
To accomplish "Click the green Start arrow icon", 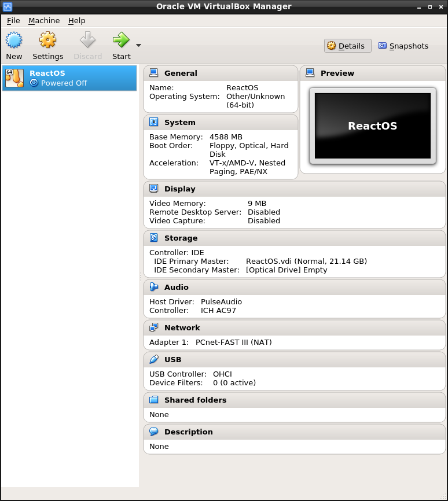I will click(121, 40).
